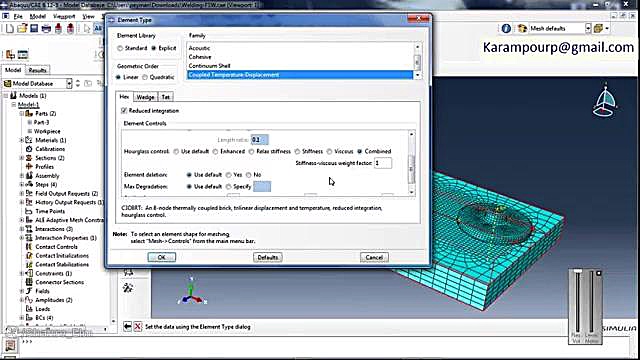Collapse the Parts (2) tree node

click(x=22, y=113)
